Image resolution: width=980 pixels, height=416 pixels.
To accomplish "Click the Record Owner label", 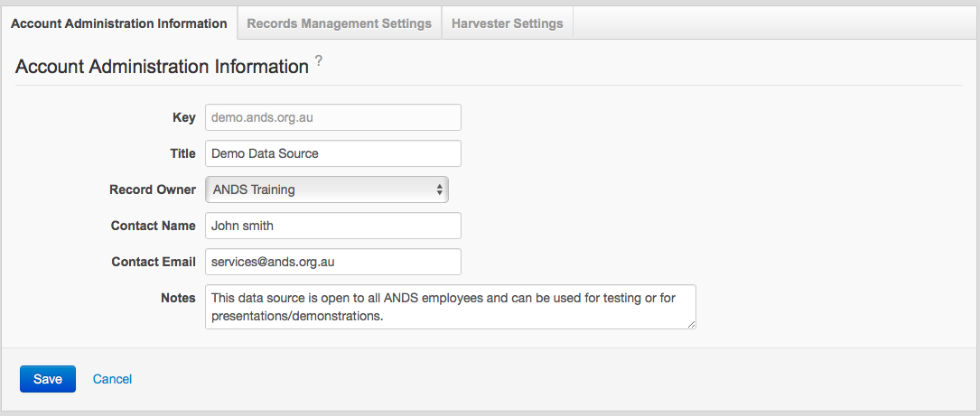I will tap(153, 190).
